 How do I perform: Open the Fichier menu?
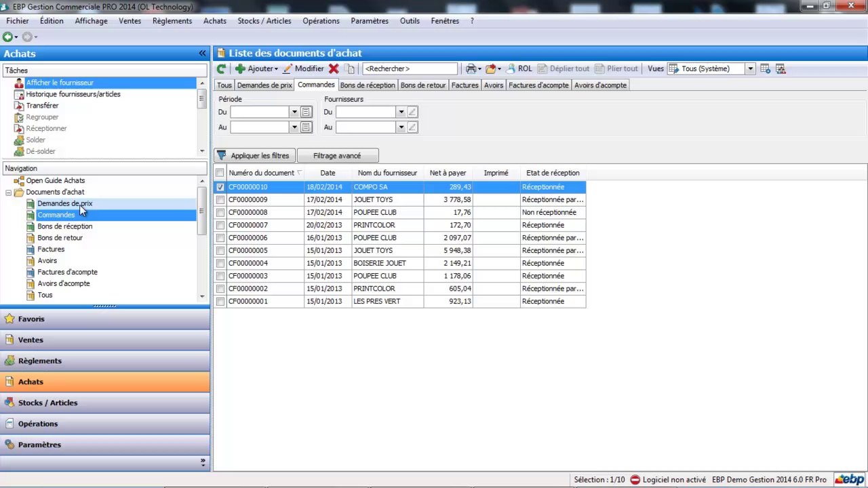point(18,21)
